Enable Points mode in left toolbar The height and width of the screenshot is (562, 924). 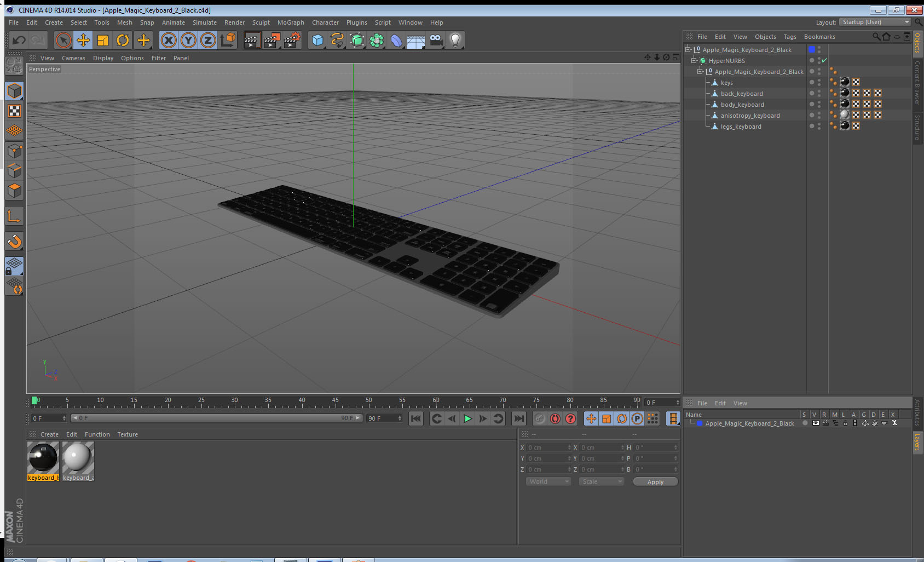click(x=14, y=151)
